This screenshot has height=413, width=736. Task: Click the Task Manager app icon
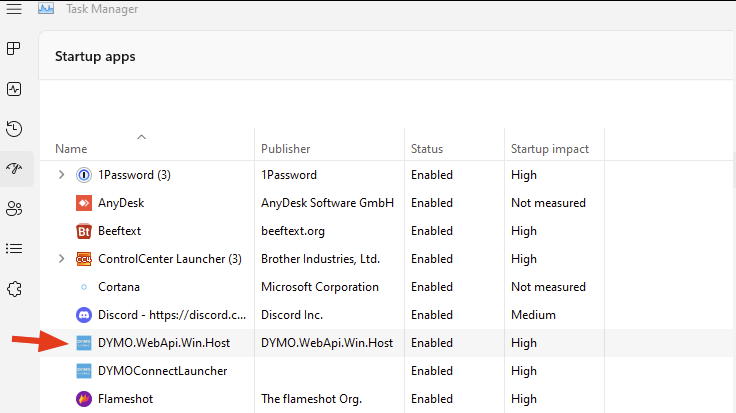[x=46, y=8]
